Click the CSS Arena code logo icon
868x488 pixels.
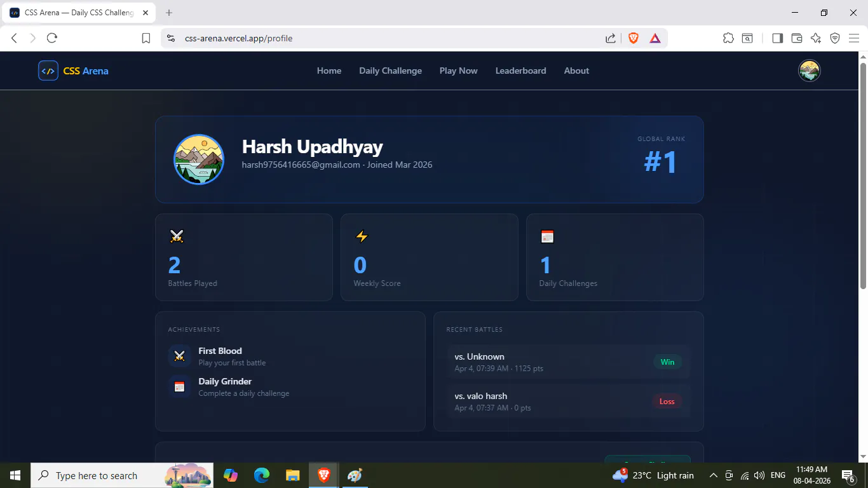(48, 71)
